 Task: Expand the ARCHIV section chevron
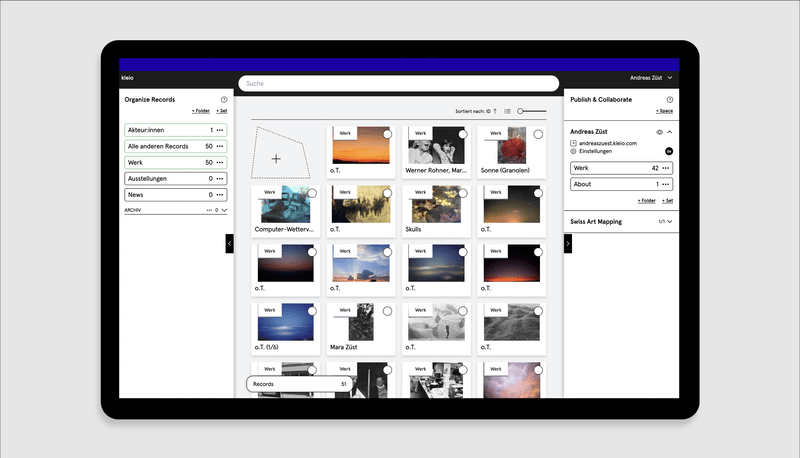click(224, 211)
